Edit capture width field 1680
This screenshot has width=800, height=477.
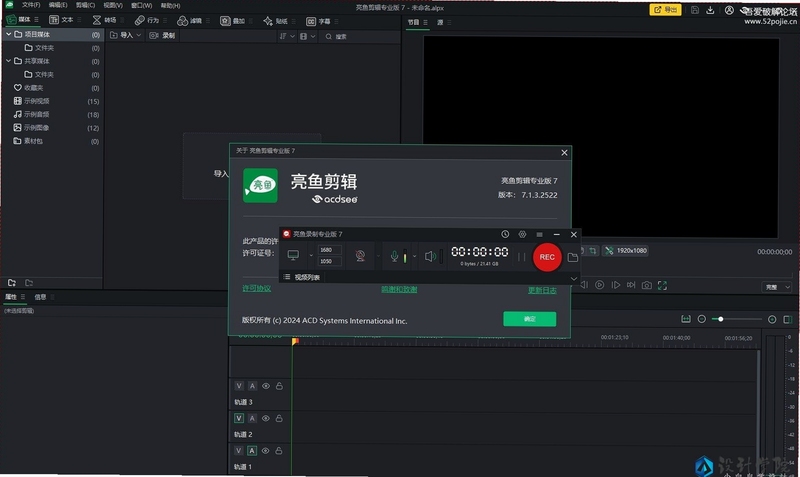tap(329, 250)
